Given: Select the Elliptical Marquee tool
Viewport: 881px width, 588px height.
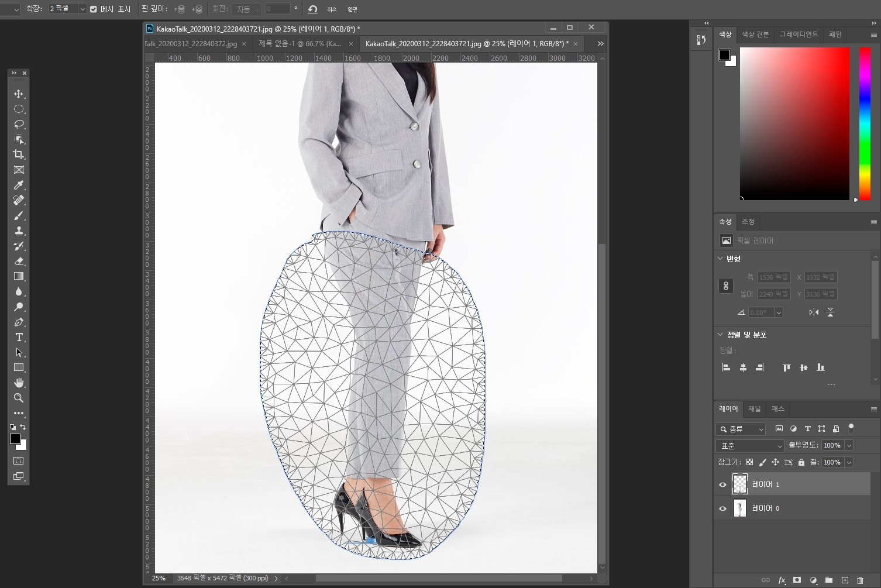Looking at the screenshot, I should pos(19,109).
